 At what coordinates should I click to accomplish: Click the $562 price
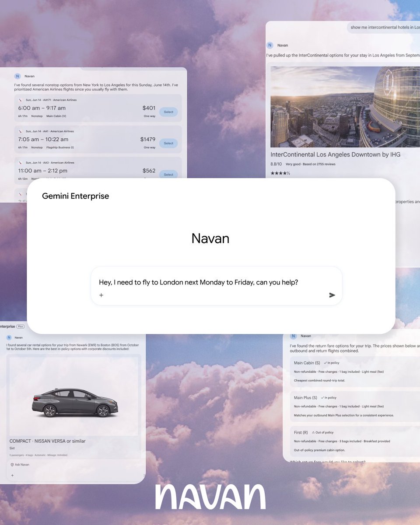click(x=149, y=171)
